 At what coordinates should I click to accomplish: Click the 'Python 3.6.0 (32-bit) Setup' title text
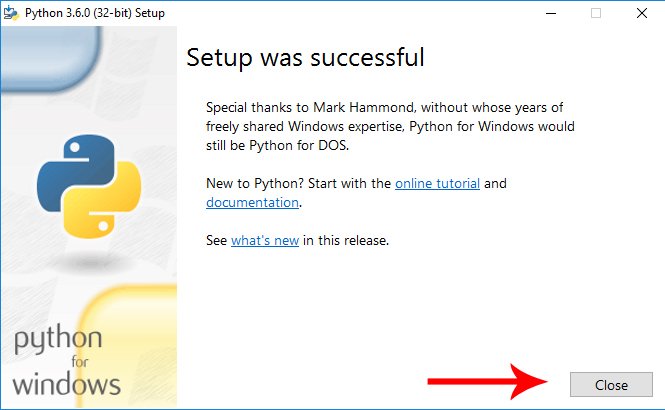[95, 13]
